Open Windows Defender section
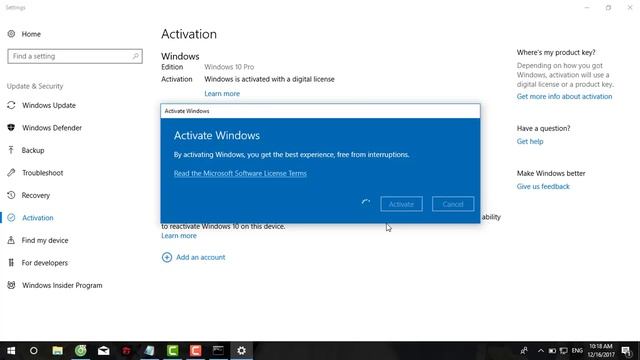Screen dimensions: 640x360 click(52, 128)
